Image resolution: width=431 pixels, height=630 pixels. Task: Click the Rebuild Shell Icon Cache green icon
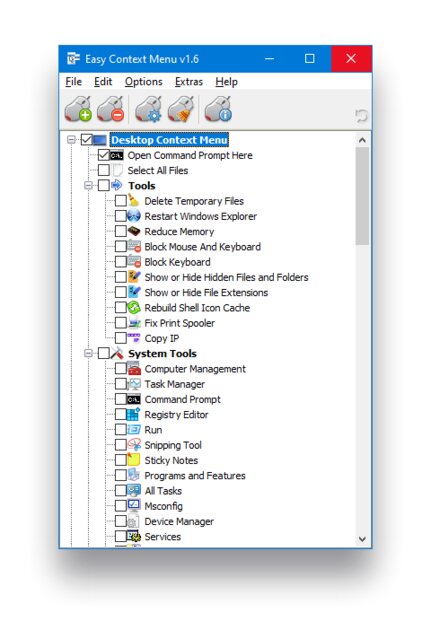click(133, 307)
